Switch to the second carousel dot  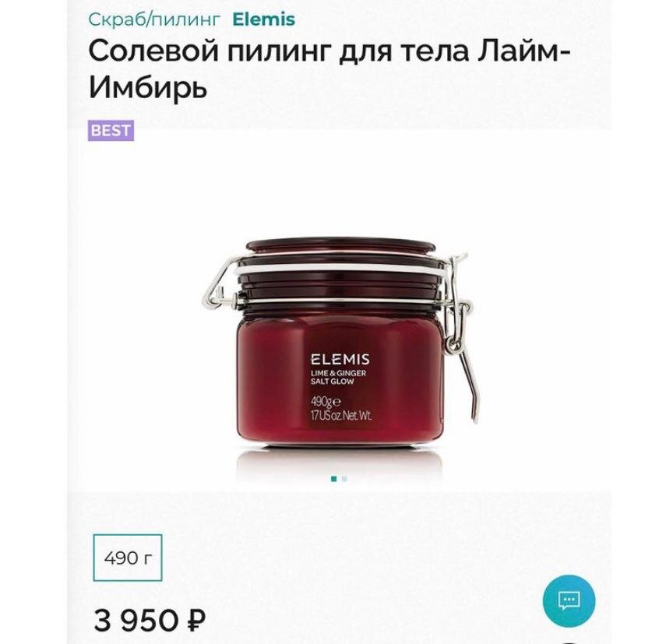click(x=344, y=479)
